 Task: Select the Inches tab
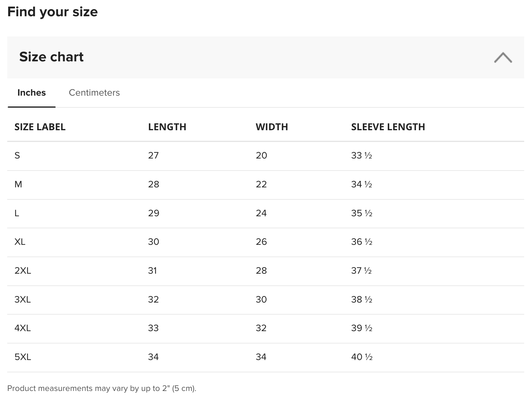32,93
